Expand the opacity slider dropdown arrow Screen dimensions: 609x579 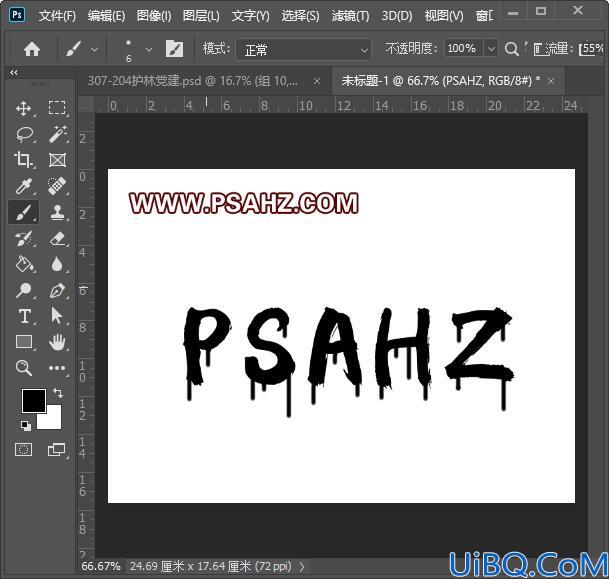click(491, 49)
